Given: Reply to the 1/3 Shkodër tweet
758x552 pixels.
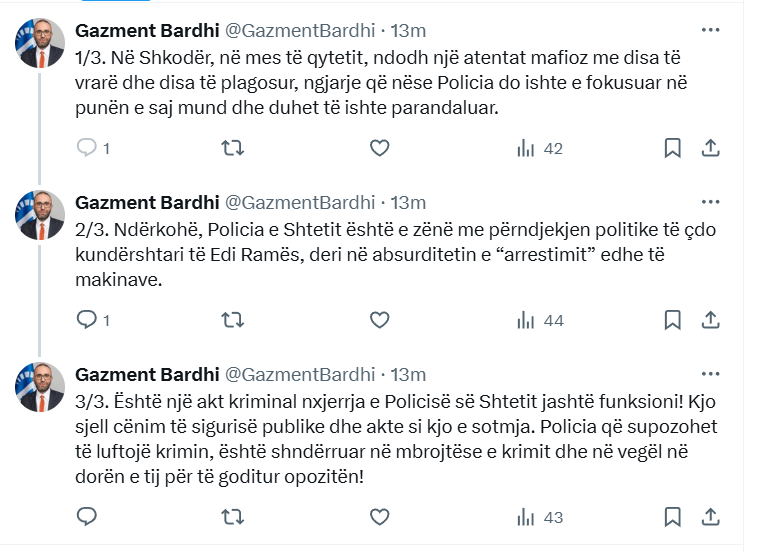Looking at the screenshot, I should tap(88, 148).
